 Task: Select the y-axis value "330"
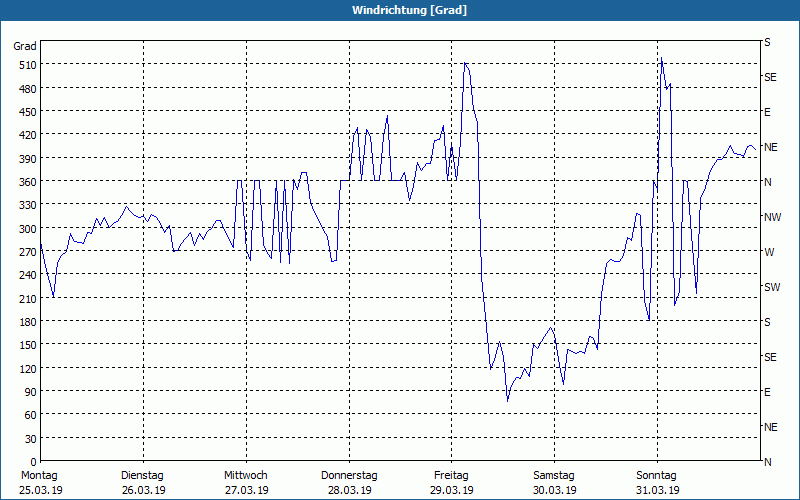[x=28, y=206]
